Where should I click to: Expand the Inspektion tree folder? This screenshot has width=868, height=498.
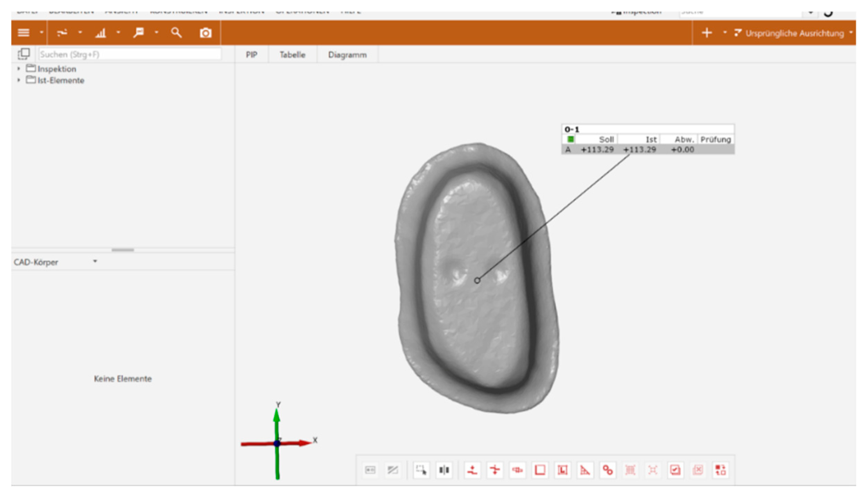pyautogui.click(x=19, y=69)
